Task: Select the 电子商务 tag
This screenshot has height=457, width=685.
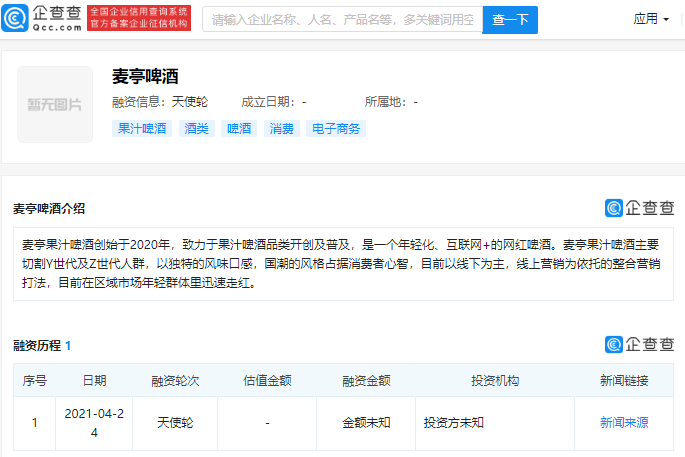Action: [336, 128]
